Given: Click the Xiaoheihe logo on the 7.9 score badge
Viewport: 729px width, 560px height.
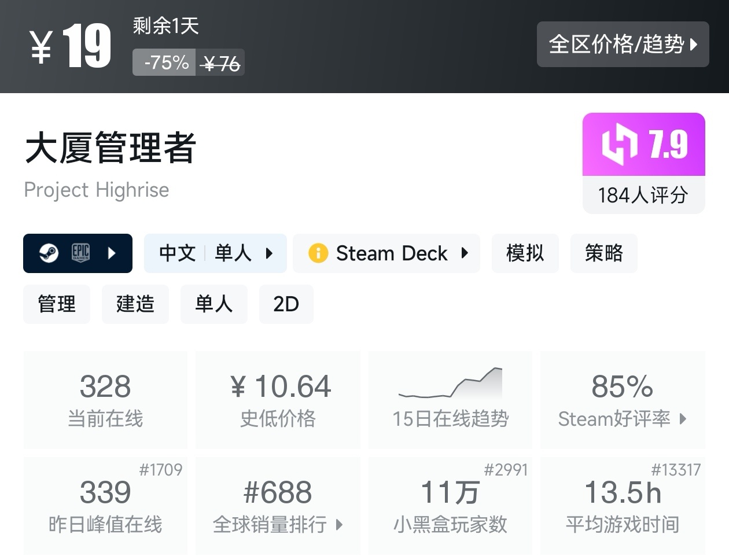Looking at the screenshot, I should click(619, 145).
